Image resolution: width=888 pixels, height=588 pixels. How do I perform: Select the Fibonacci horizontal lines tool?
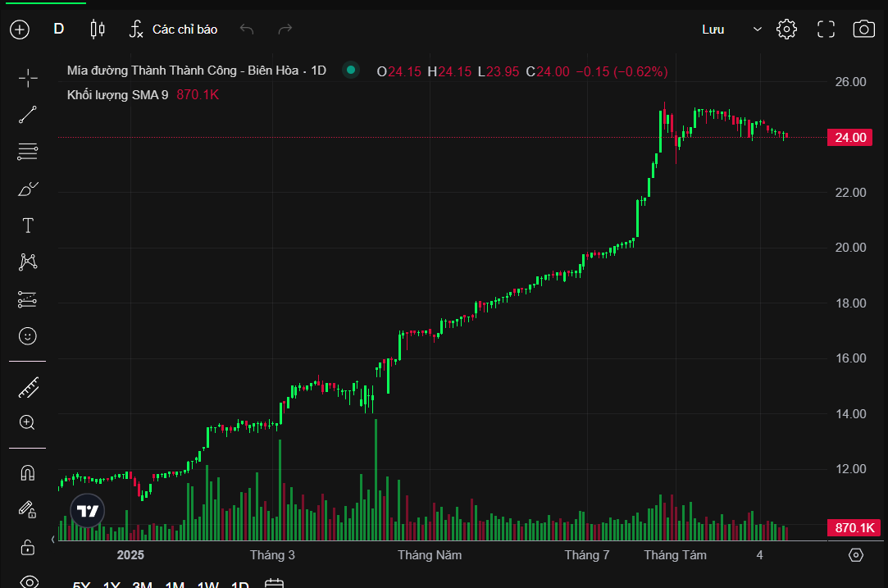[x=28, y=151]
